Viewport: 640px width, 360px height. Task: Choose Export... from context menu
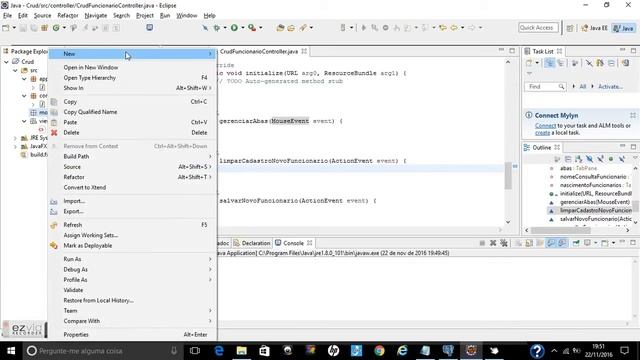coord(133,211)
